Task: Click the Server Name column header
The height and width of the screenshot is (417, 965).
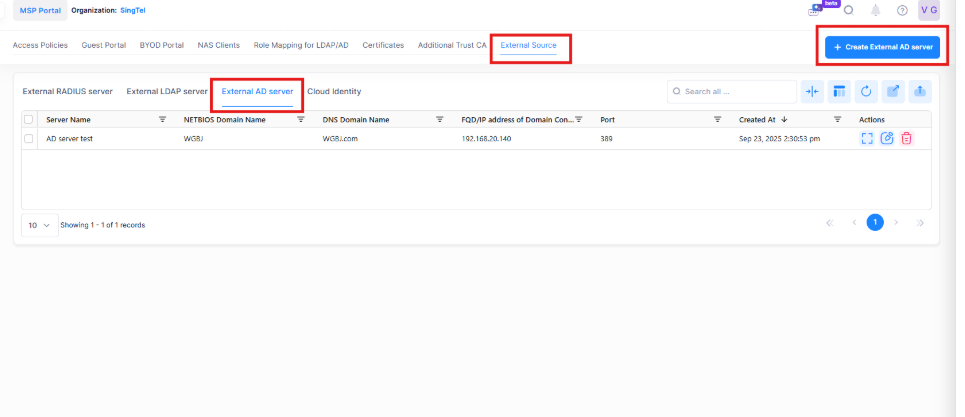Action: [68, 120]
